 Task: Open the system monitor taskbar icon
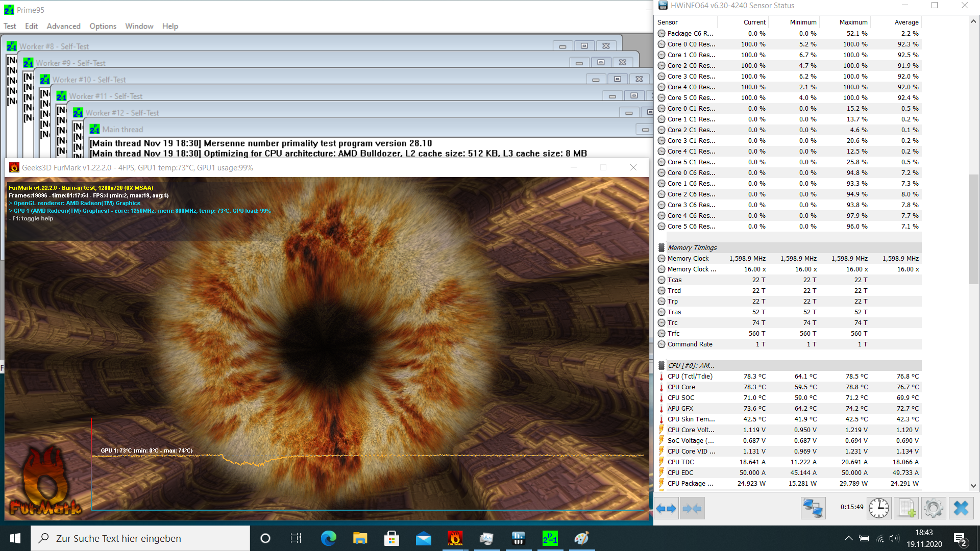point(486,538)
